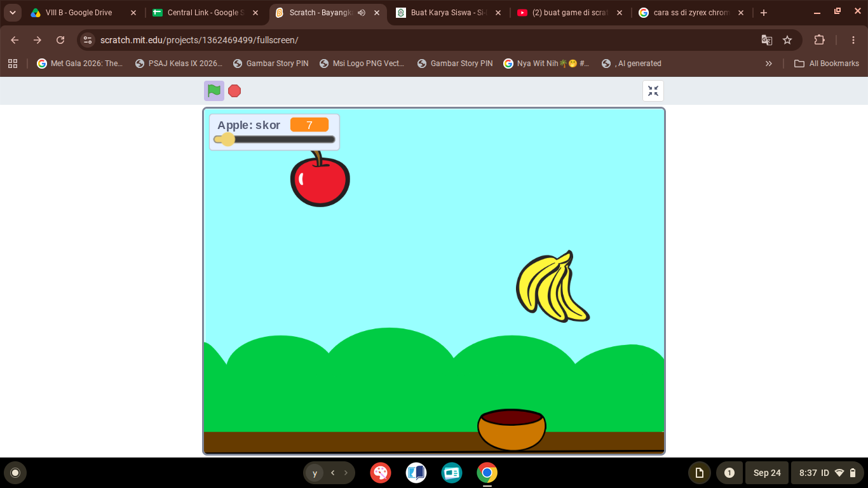Switch to cara ss di zyrex Google tab

(x=691, y=13)
